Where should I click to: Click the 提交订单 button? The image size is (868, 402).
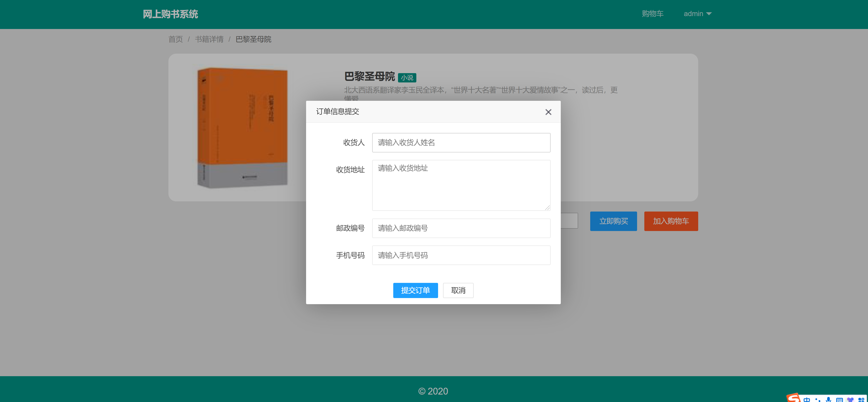[415, 290]
